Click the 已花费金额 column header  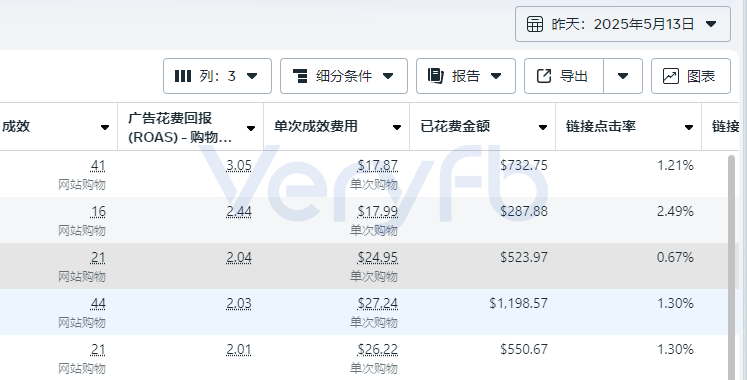click(483, 127)
